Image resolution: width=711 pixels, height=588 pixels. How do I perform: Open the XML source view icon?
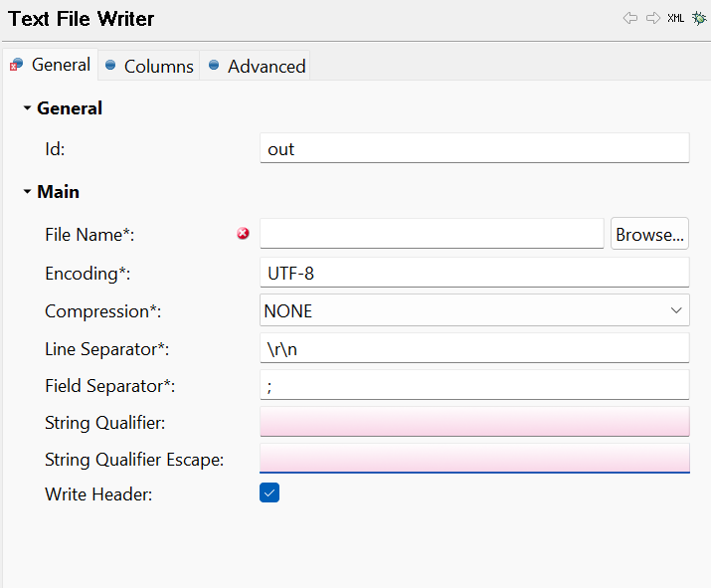(x=675, y=18)
